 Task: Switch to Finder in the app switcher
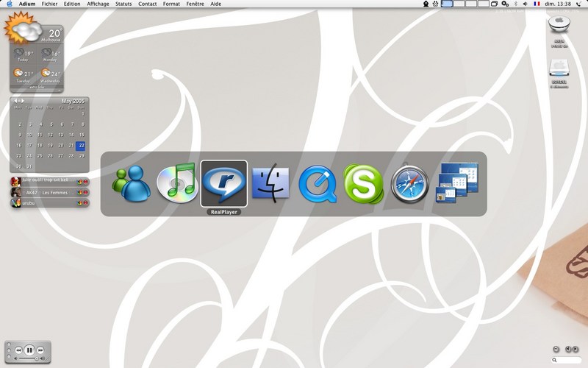point(271,184)
